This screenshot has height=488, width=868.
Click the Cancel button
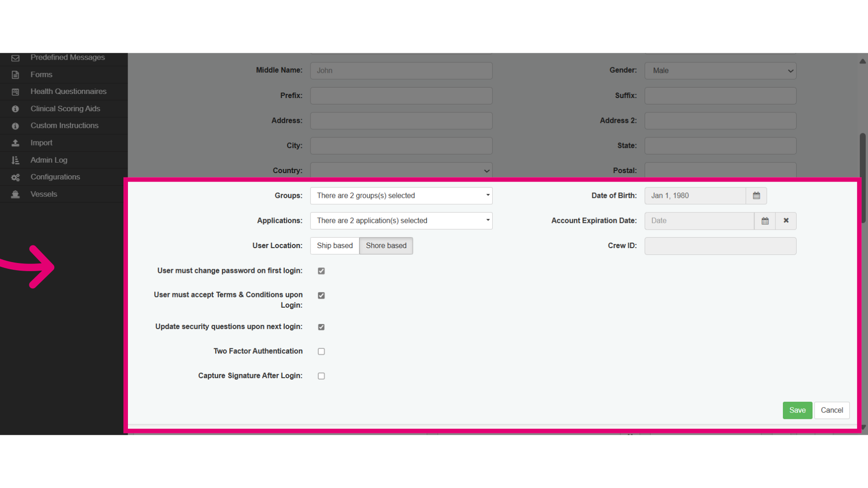click(x=832, y=410)
